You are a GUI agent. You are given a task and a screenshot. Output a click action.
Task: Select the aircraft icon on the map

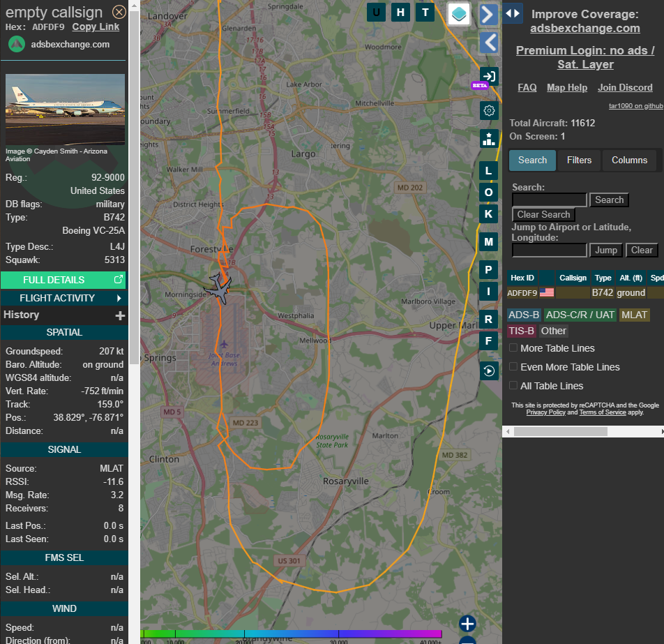coord(218,289)
